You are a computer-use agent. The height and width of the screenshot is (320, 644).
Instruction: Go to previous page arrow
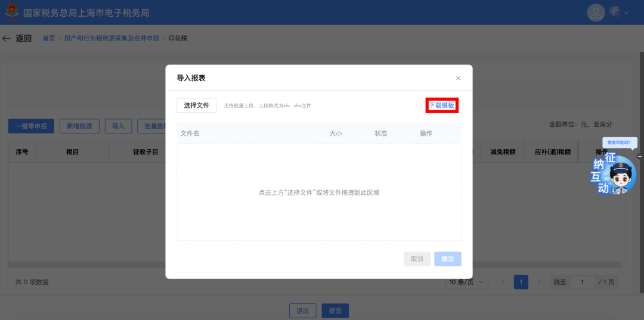click(x=503, y=282)
